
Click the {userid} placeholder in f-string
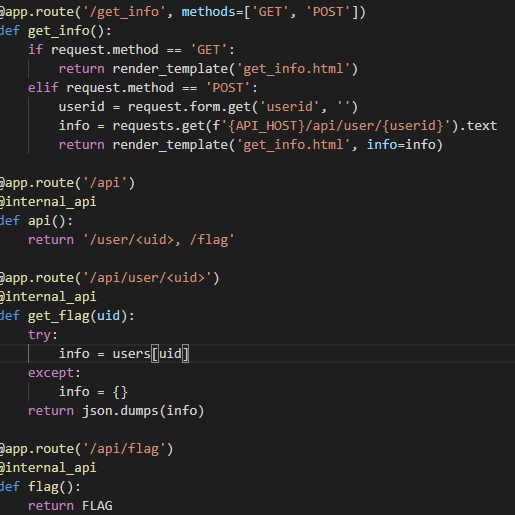point(413,126)
